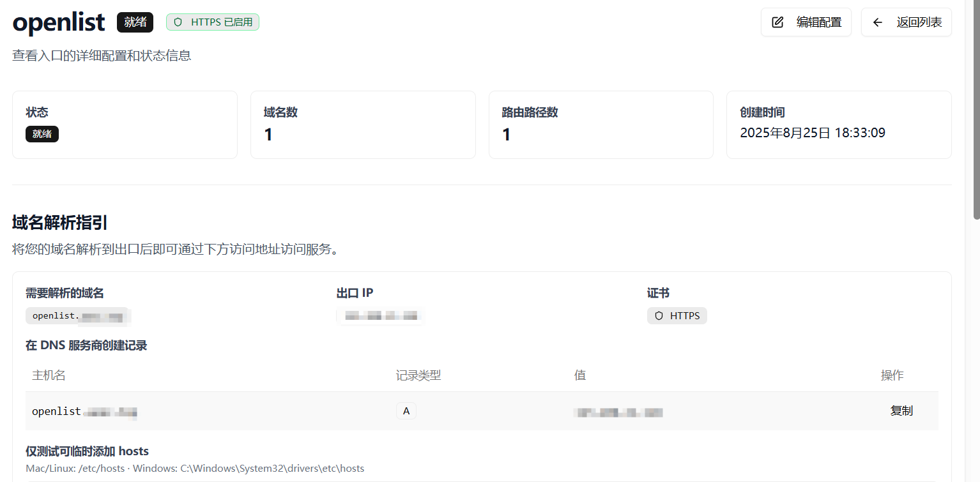Open the 编辑配置 button

coord(806,22)
